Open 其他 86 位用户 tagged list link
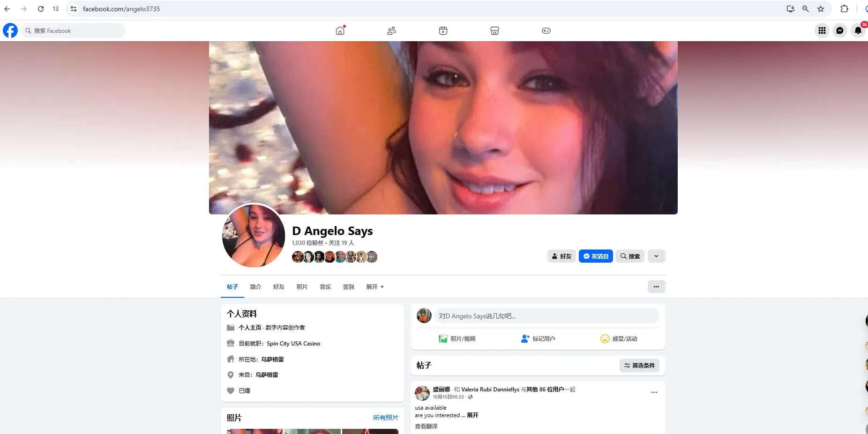This screenshot has height=434, width=868. (x=545, y=389)
